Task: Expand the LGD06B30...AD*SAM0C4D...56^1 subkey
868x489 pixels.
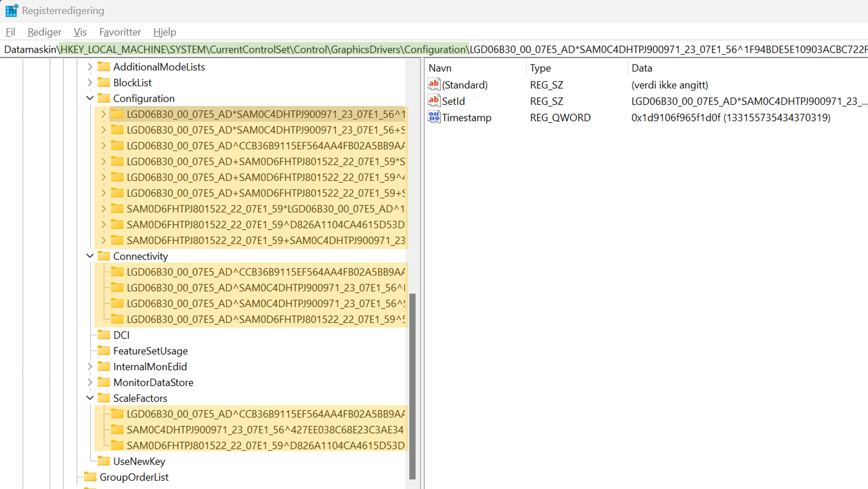Action: pos(103,114)
